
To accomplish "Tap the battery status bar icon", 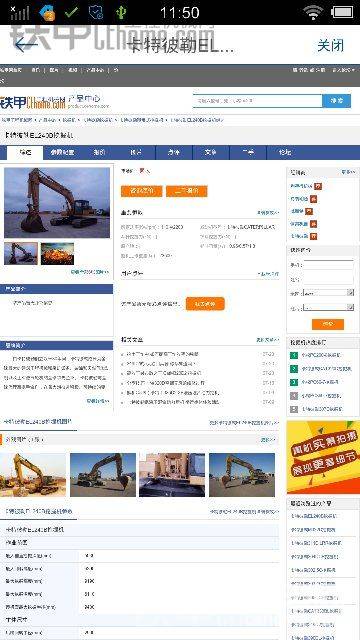I will click(x=342, y=12).
